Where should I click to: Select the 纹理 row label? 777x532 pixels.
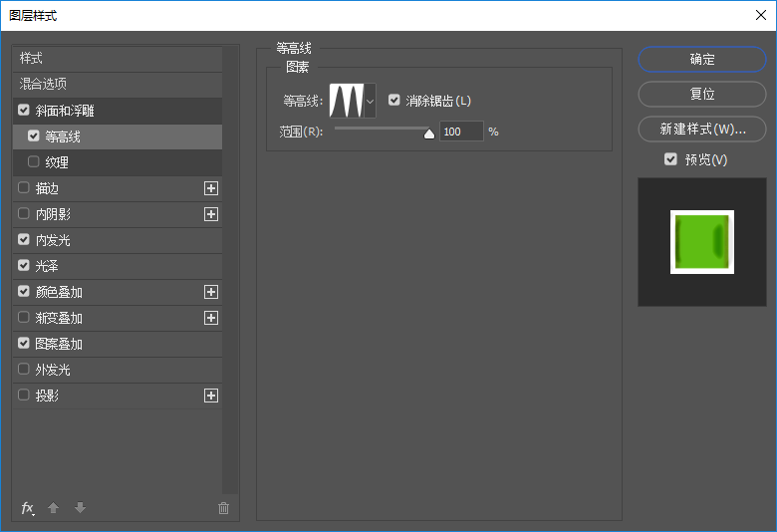(57, 162)
